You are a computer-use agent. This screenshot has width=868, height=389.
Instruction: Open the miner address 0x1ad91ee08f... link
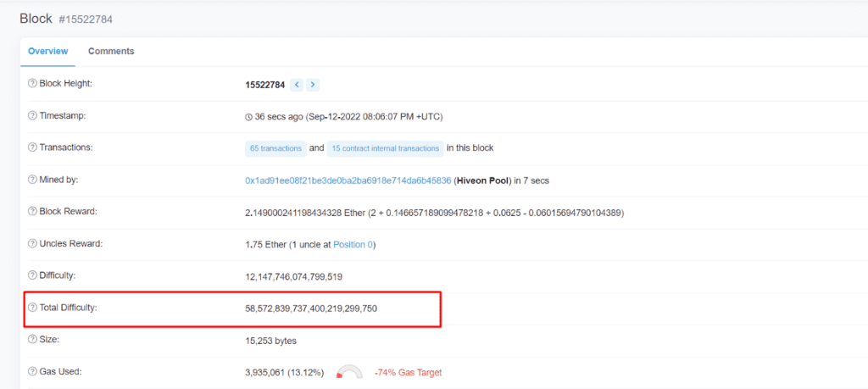click(348, 181)
